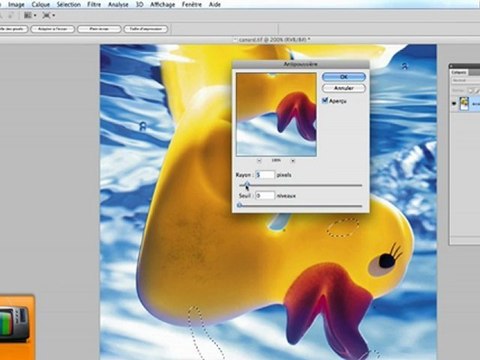Toggle visibility eye of the layer
Image resolution: width=480 pixels, height=360 pixels.
coord(454,104)
